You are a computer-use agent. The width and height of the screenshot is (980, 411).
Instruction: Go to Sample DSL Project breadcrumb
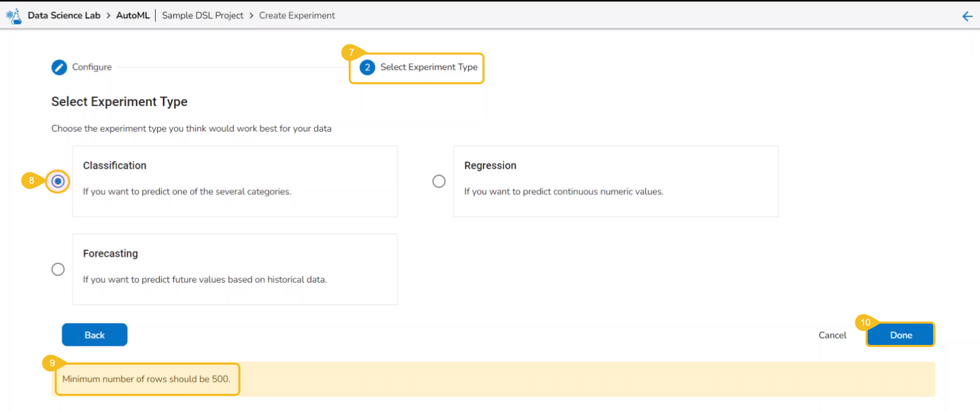(202, 16)
